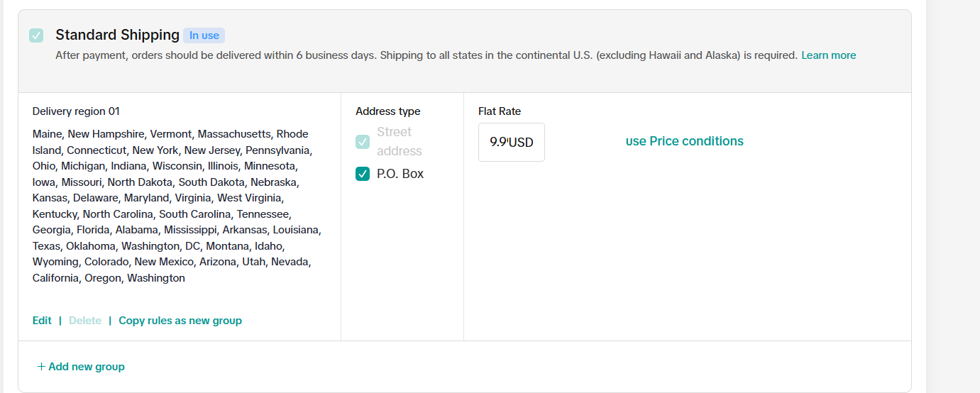Click the Standard Shipping title

(117, 35)
